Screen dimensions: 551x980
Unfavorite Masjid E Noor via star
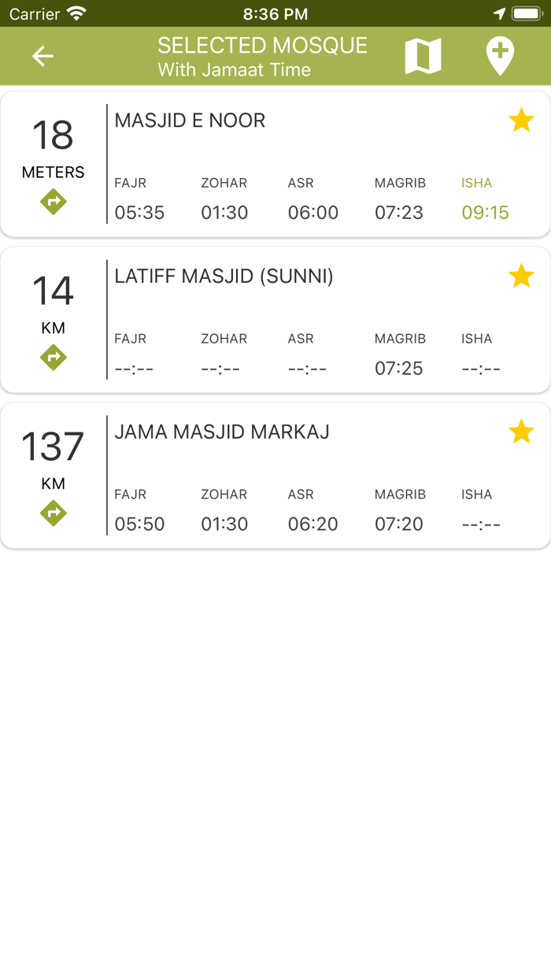click(521, 120)
